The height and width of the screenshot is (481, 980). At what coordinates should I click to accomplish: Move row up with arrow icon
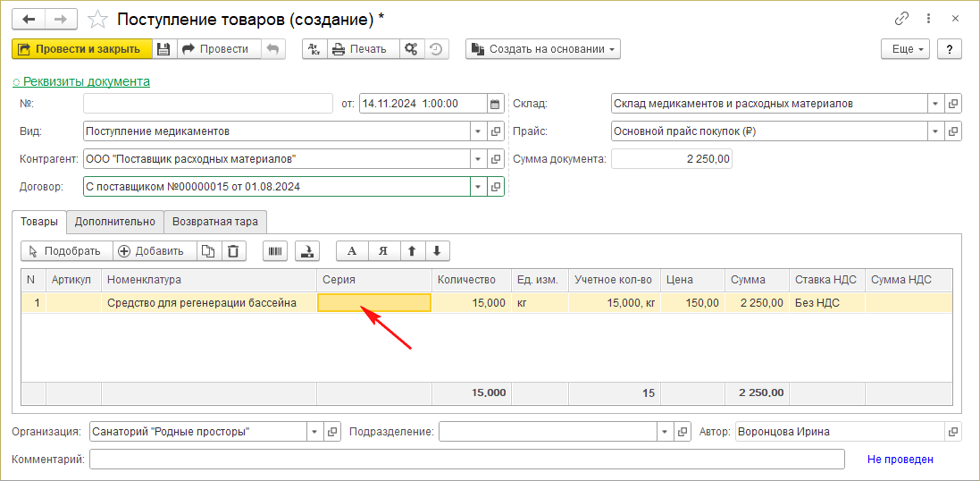tap(411, 251)
